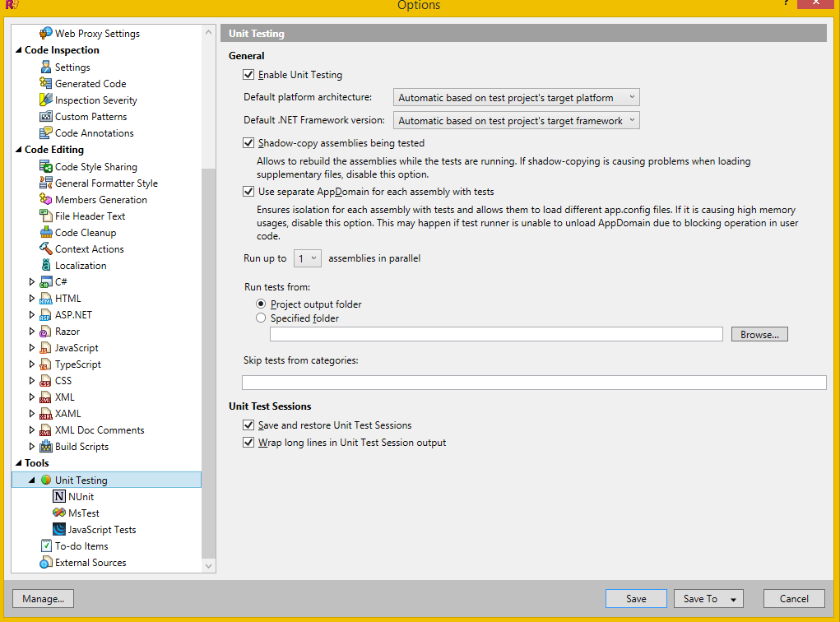
Task: Click the Build Scripts icon
Action: pyautogui.click(x=46, y=447)
